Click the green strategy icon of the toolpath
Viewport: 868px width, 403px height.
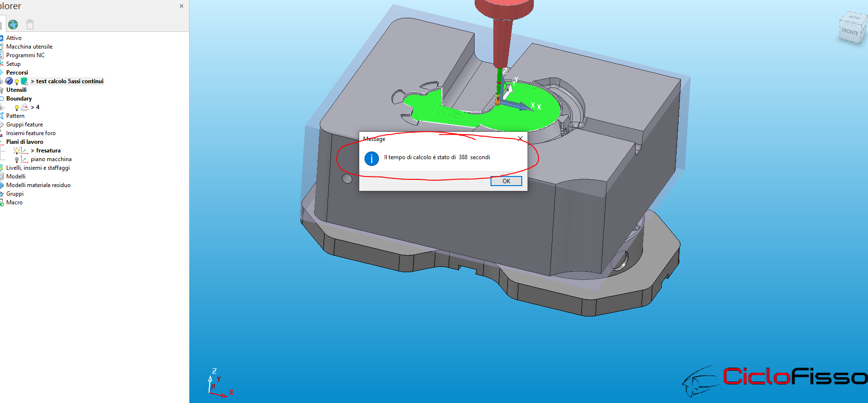25,81
